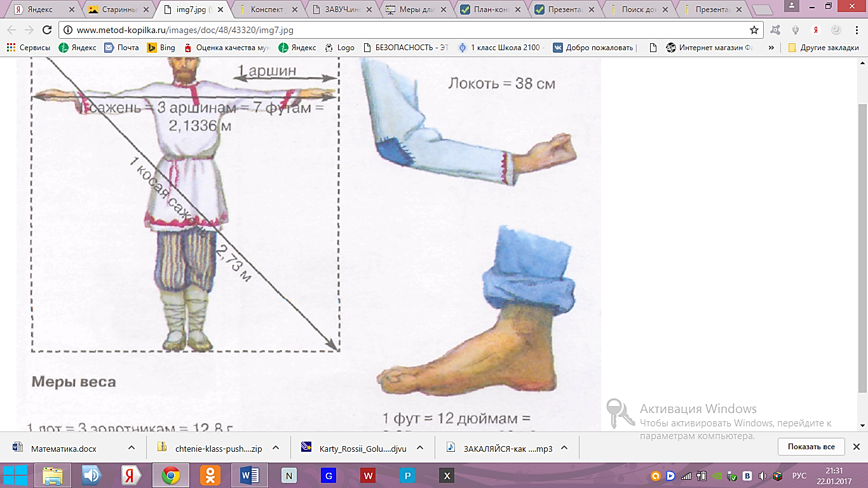
Task: Click Показать все downloads button
Action: 811,447
